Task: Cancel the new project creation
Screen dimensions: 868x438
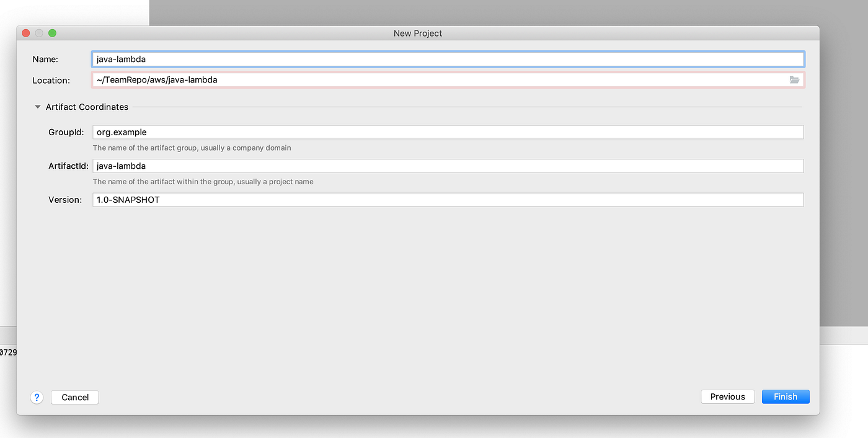Action: point(74,397)
